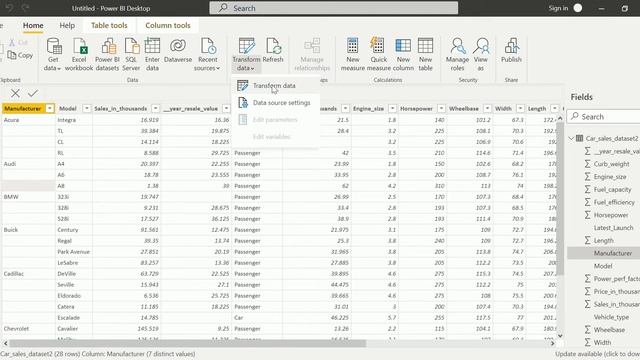Select Wheelbase field in Fields pane
The image size is (640, 360).
point(609,330)
